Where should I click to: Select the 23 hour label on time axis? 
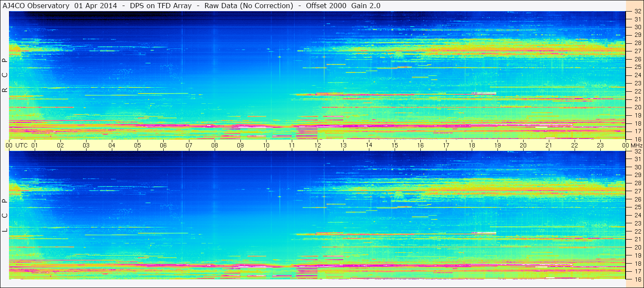[x=600, y=145]
